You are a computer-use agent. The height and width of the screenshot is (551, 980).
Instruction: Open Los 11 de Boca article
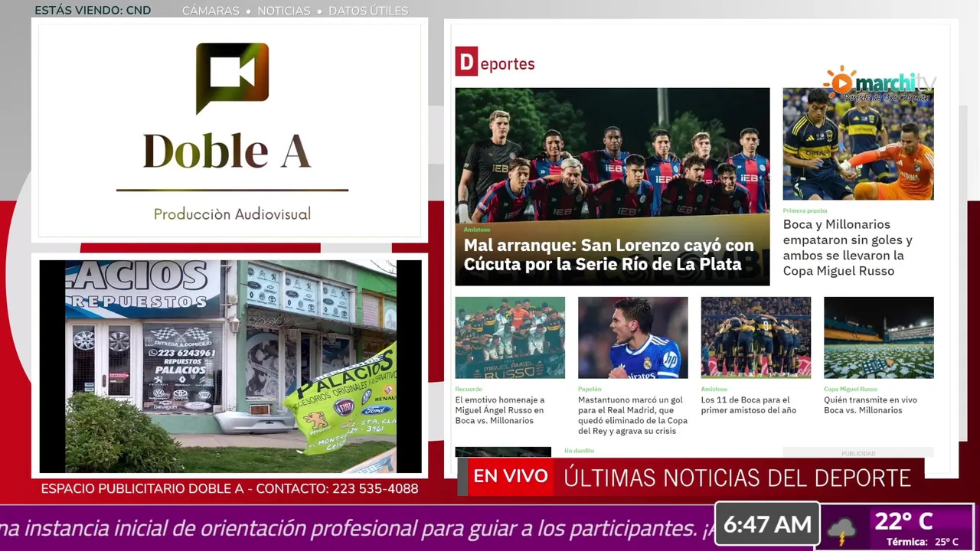coord(749,405)
